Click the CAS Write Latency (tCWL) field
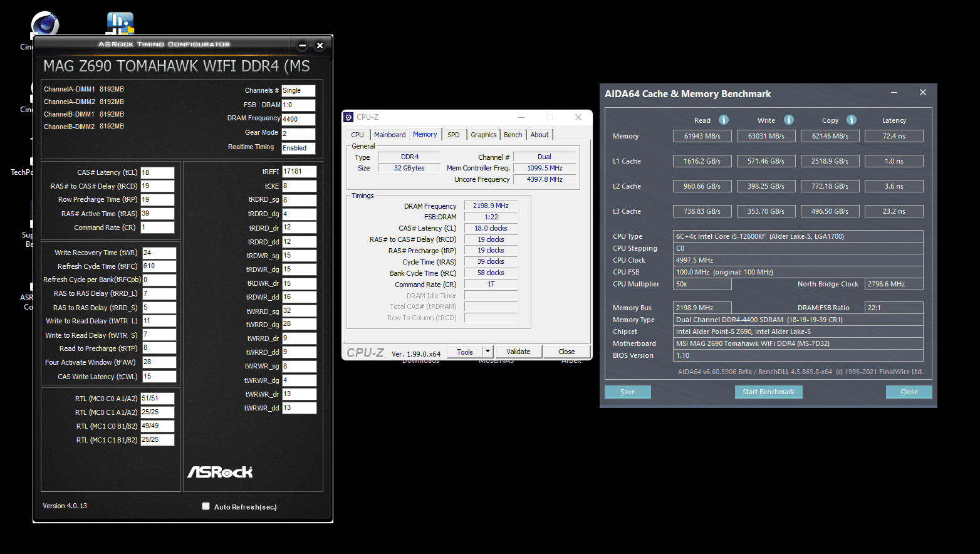This screenshot has height=554, width=980. [159, 377]
